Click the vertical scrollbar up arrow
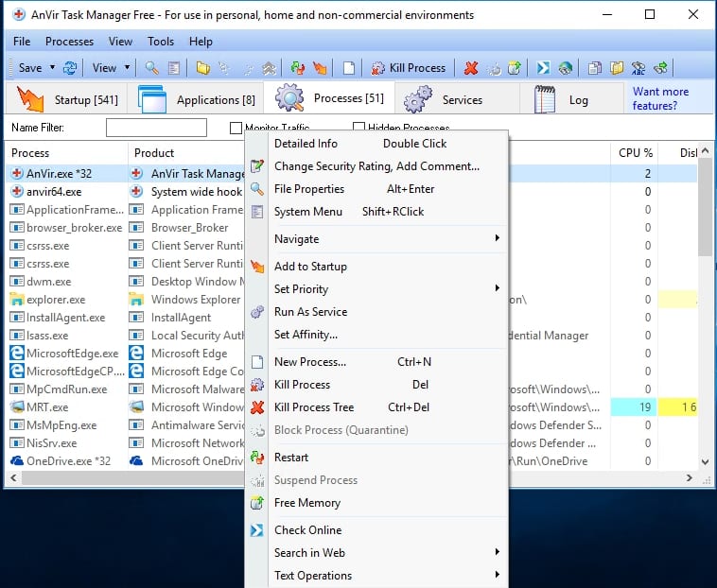Viewport: 717px width, 588px height. [705, 150]
